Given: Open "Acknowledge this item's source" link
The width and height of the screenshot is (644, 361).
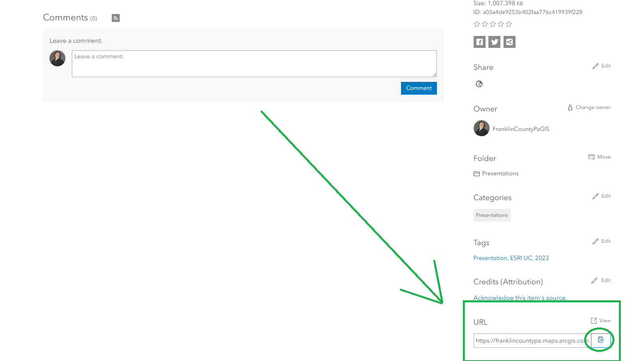Looking at the screenshot, I should click(x=520, y=298).
